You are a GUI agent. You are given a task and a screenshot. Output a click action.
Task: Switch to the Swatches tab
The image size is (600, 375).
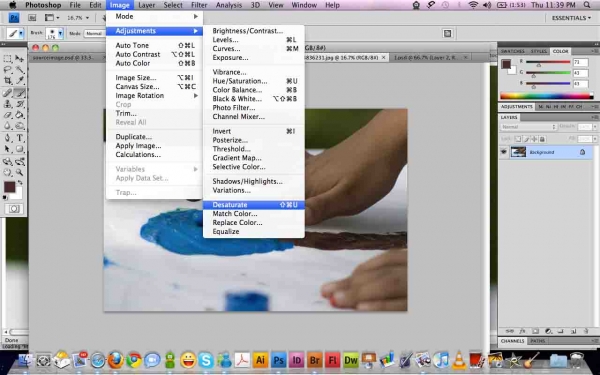pyautogui.click(x=513, y=51)
